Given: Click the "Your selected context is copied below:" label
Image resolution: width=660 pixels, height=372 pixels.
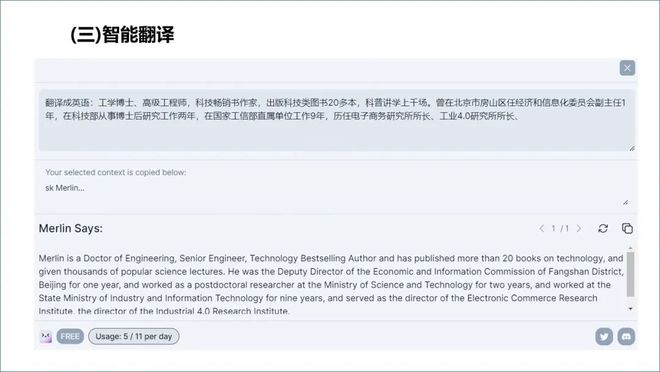Looking at the screenshot, I should click(x=116, y=172).
